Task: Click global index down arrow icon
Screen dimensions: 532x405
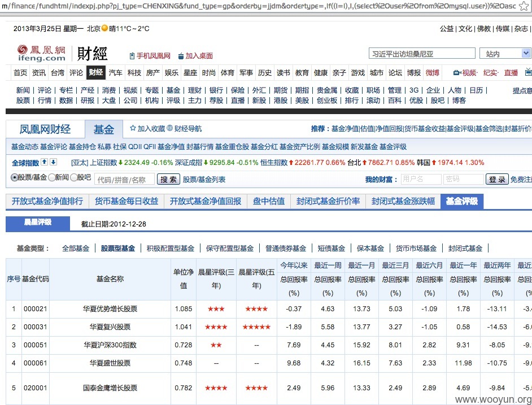Action: 54,162
